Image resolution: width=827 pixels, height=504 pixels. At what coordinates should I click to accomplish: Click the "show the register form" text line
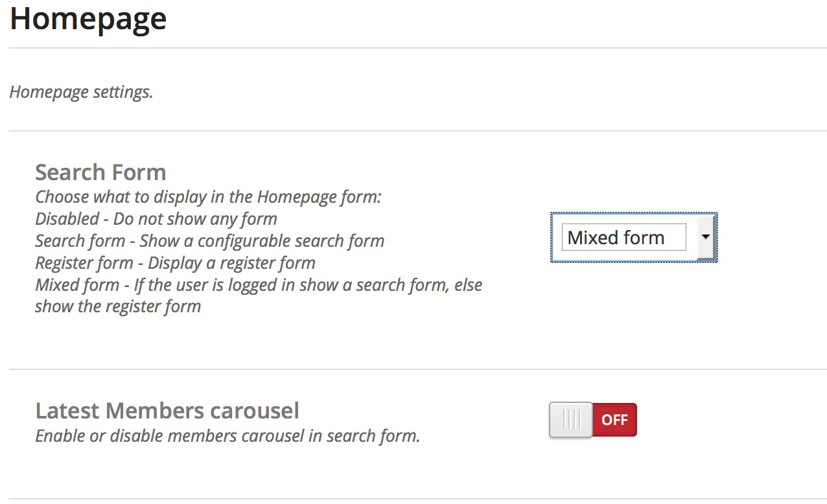[x=118, y=306]
